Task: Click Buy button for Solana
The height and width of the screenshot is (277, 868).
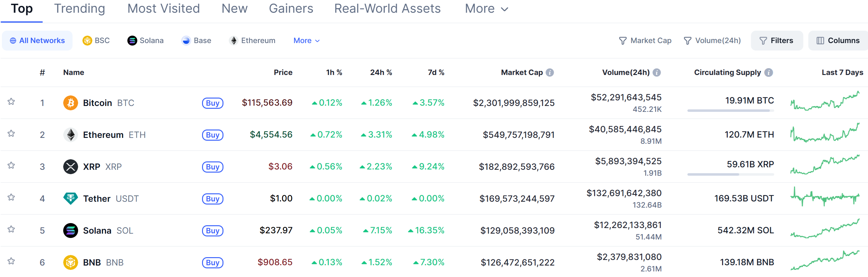Action: tap(213, 231)
